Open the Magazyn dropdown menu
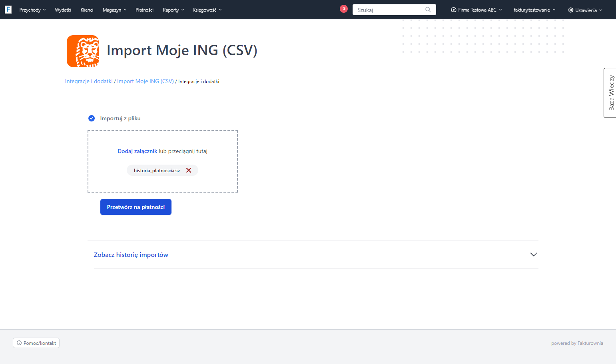616x364 pixels. [x=115, y=10]
